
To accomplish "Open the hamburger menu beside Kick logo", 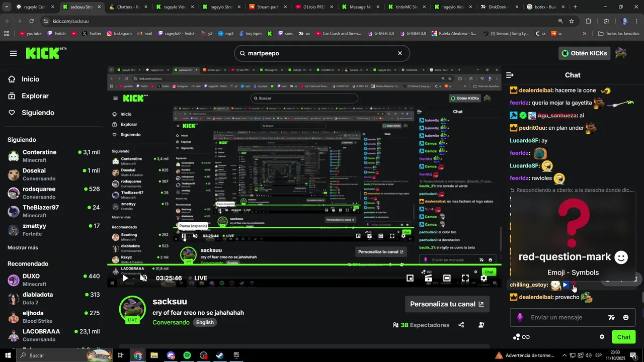I will 14,53.
